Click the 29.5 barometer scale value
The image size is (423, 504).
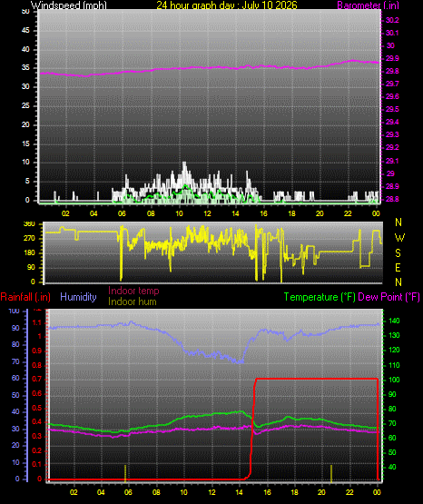[392, 109]
